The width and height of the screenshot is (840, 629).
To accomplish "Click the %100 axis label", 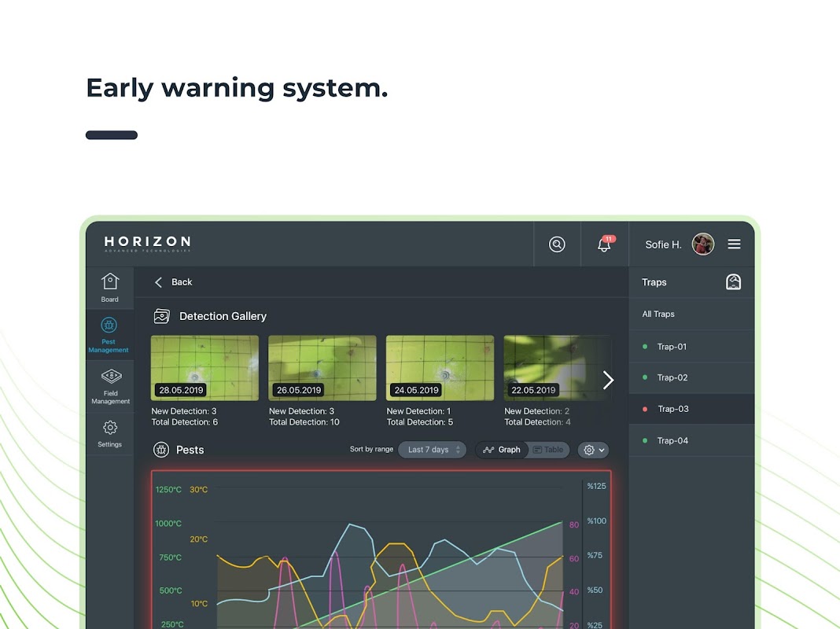I will tap(596, 520).
